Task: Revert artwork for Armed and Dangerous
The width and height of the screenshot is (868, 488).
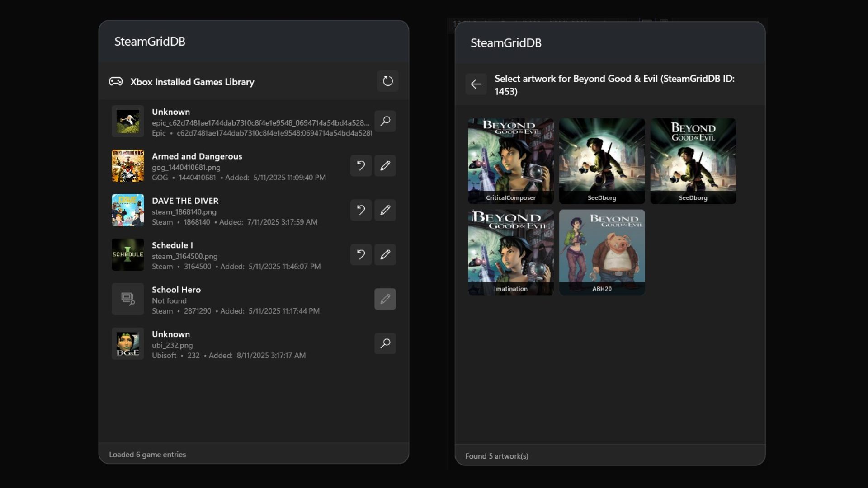Action: [x=360, y=166]
